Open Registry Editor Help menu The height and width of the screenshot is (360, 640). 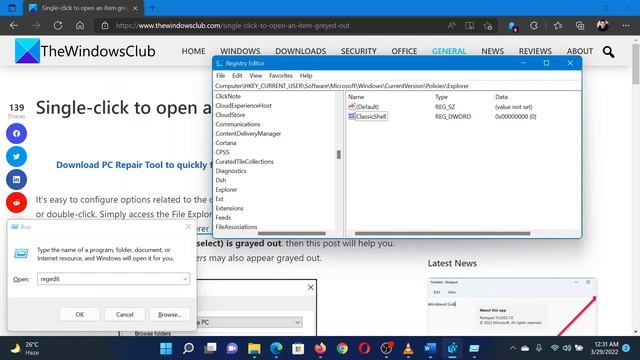pyautogui.click(x=306, y=76)
